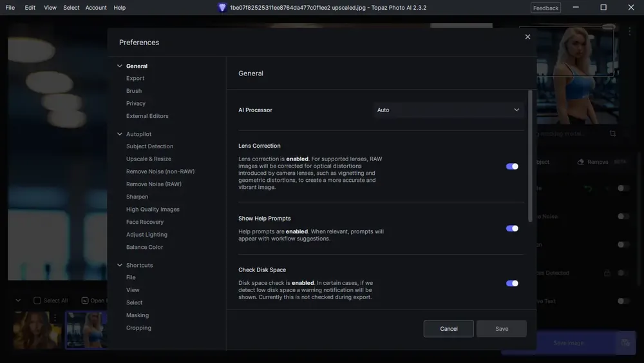Click the Preferences panel vertical scrollbar
This screenshot has height=363, width=644.
(530, 155)
